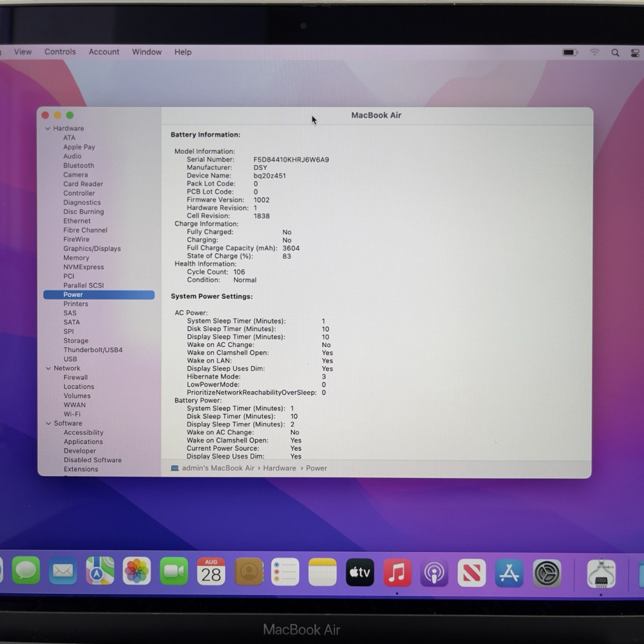Select NVMExpress in the sidebar
644x644 pixels.
click(x=83, y=267)
